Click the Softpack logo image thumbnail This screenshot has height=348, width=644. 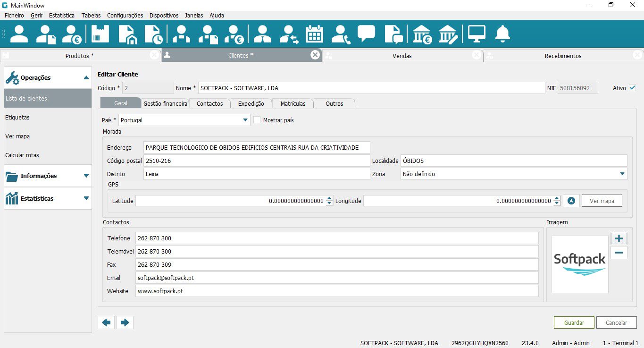pyautogui.click(x=580, y=264)
